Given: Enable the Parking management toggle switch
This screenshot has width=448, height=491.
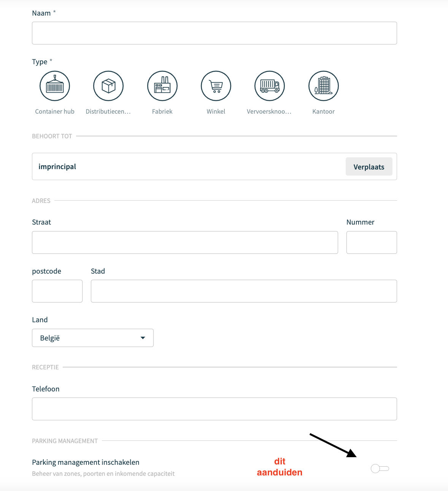Looking at the screenshot, I should [x=380, y=469].
